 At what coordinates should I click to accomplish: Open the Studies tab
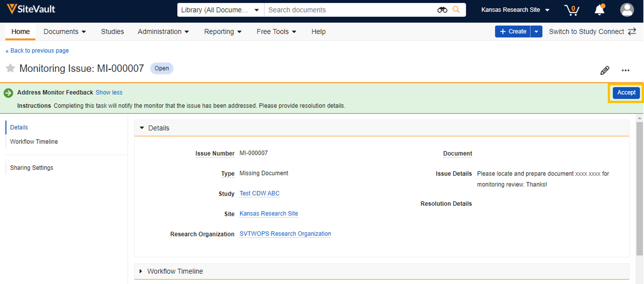click(x=112, y=32)
